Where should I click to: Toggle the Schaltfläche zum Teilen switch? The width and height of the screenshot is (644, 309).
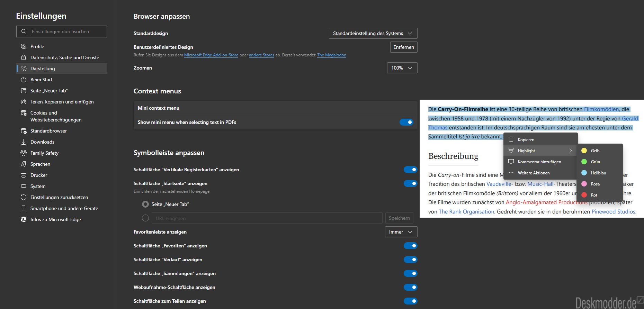(x=411, y=301)
